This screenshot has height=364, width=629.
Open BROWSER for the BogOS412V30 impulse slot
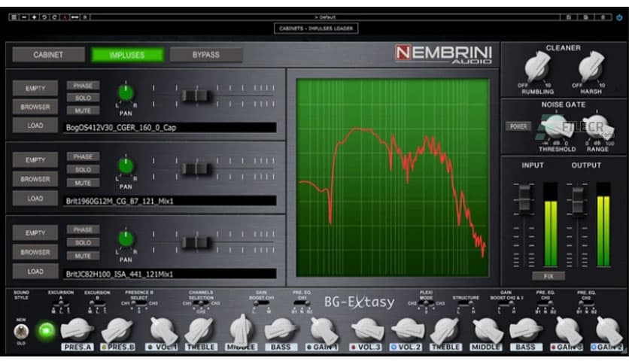pos(35,107)
